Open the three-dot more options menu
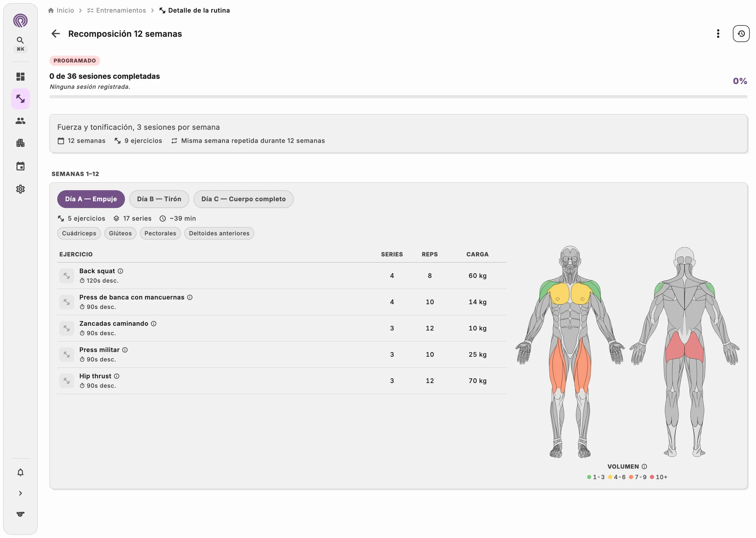This screenshot has width=756, height=538. (718, 34)
